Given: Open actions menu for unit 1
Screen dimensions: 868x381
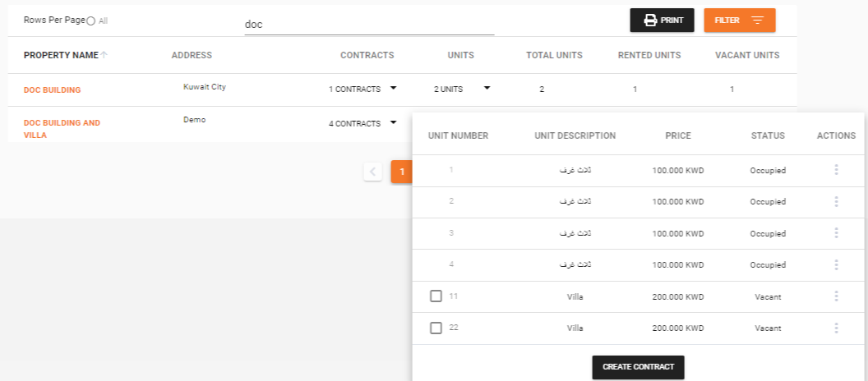Looking at the screenshot, I should tap(836, 170).
